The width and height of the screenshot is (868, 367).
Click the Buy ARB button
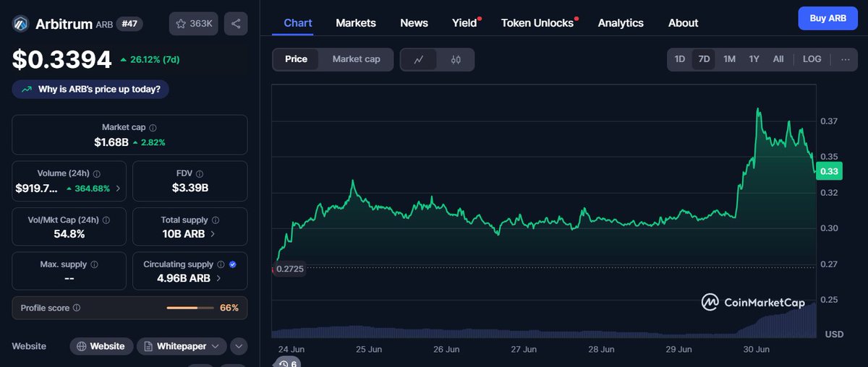click(827, 18)
